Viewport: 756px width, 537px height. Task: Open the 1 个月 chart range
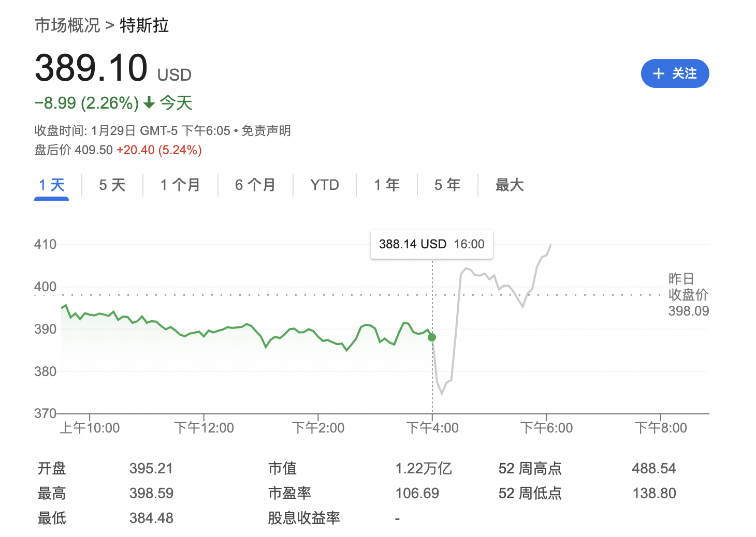pyautogui.click(x=180, y=185)
